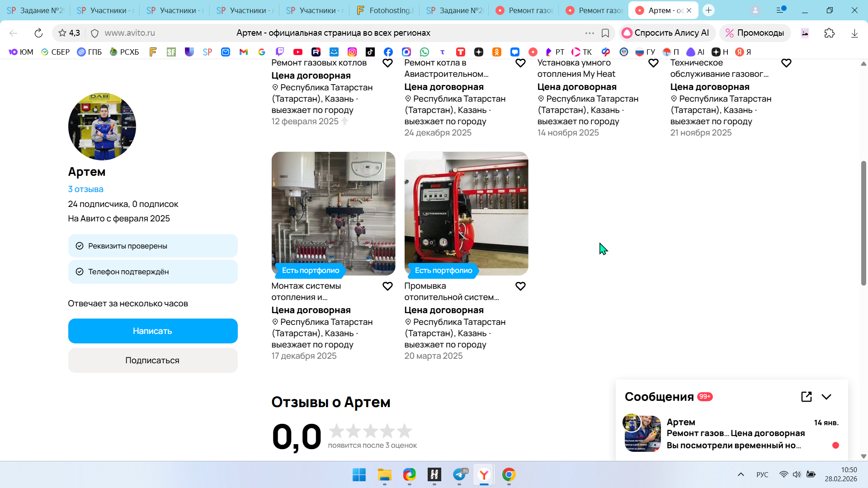Screen dimensions: 868x488
Task: Open messages in separate window icon
Action: tap(806, 397)
